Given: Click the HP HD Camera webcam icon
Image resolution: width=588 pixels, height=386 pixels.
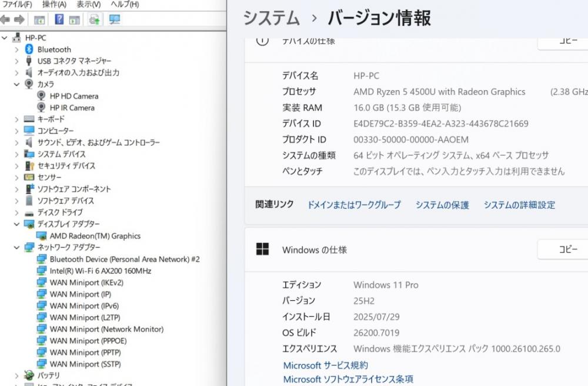Looking at the screenshot, I should coord(41,96).
